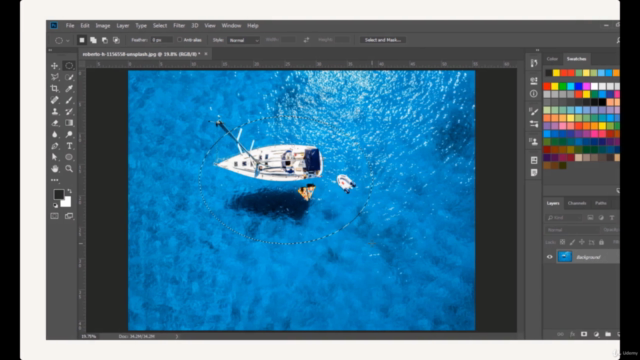Add a layer style with fx button
The width and height of the screenshot is (640, 360).
[572, 334]
